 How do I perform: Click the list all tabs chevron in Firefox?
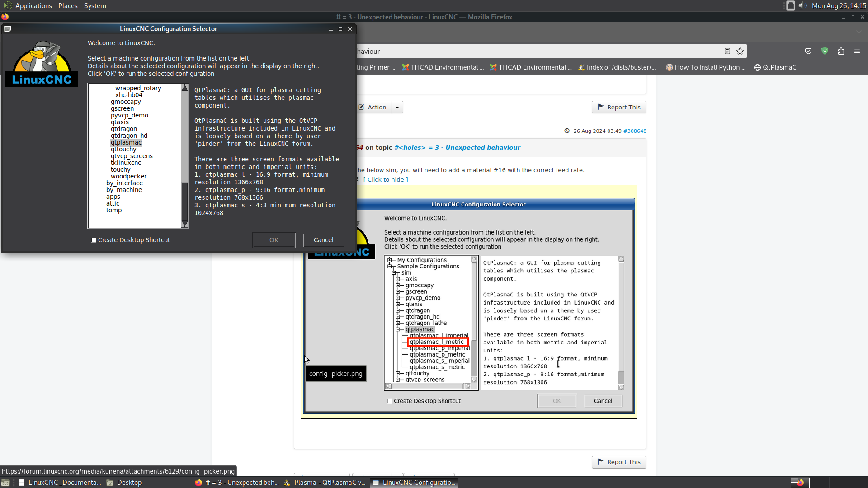pos(859,32)
